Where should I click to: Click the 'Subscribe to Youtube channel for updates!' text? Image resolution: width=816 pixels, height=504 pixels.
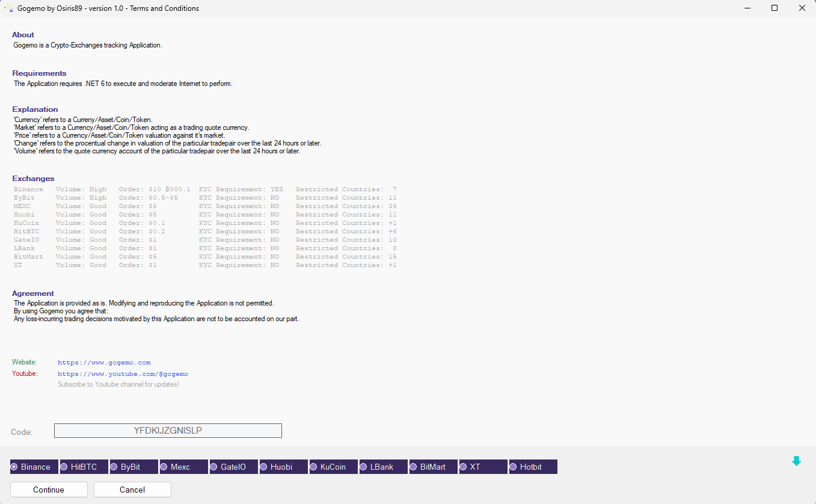[118, 384]
